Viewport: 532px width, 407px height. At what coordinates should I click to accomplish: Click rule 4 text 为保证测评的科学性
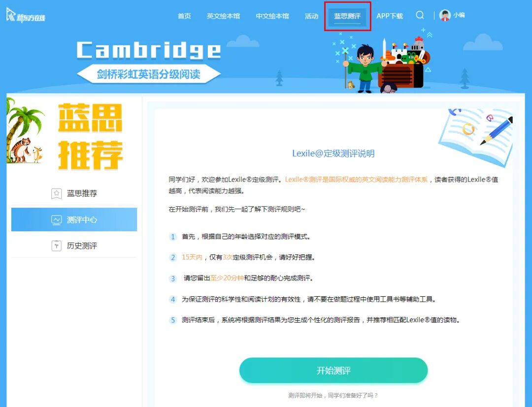(309, 299)
